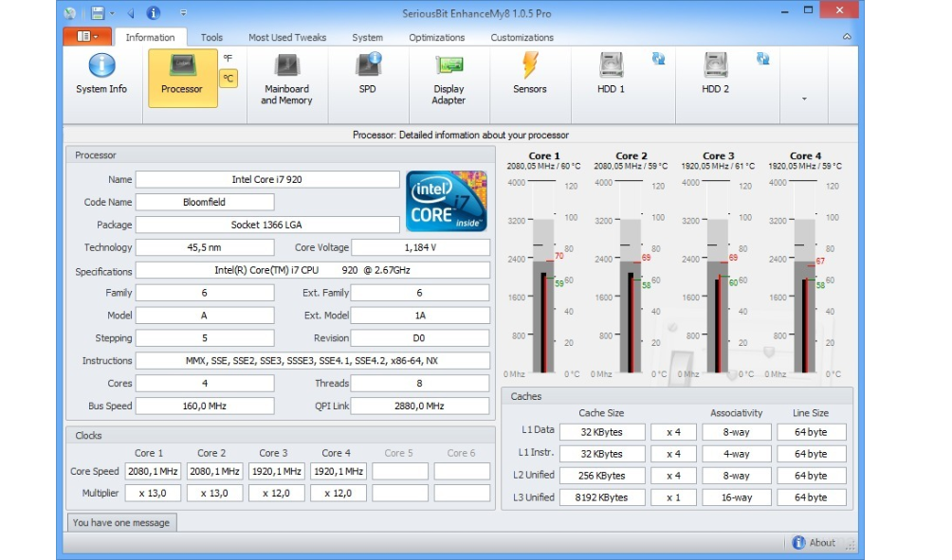
Task: Select the Mainboard and Memory icon
Action: pyautogui.click(x=286, y=79)
